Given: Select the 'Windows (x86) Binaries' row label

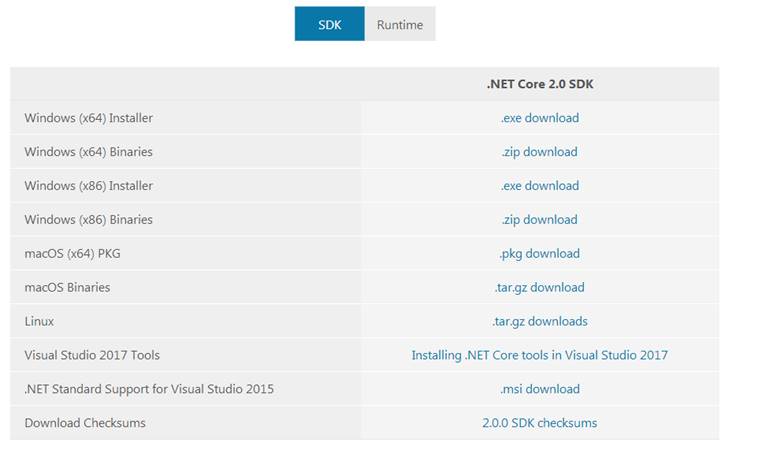Looking at the screenshot, I should pyautogui.click(x=88, y=219).
